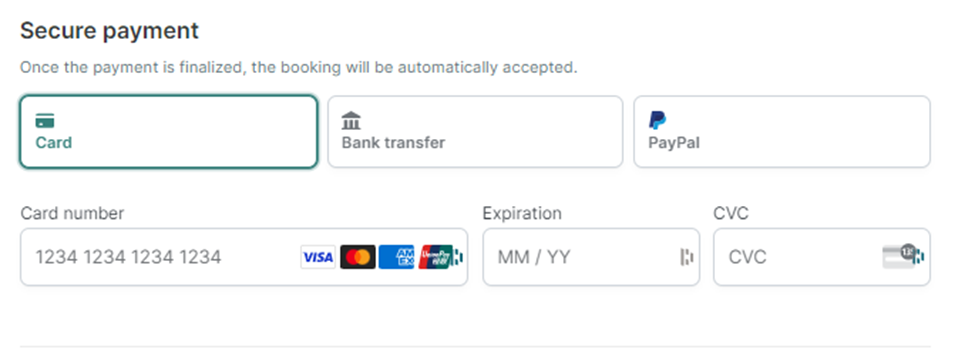The image size is (975, 363).
Task: Click the bank building icon
Action: coord(351,121)
